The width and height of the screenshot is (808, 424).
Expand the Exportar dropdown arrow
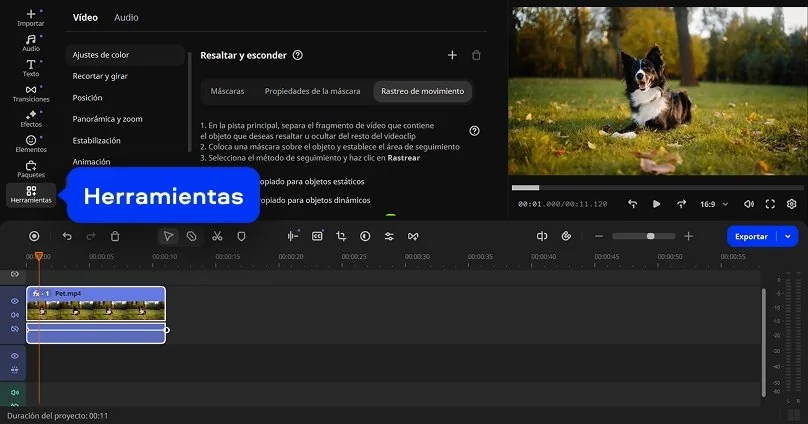click(788, 236)
